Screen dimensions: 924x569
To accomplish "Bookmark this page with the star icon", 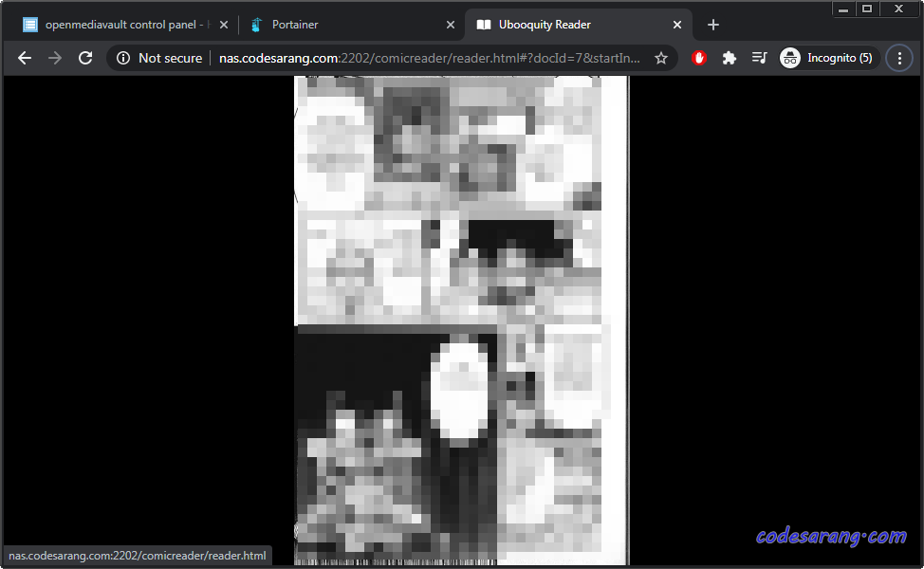I will click(661, 58).
